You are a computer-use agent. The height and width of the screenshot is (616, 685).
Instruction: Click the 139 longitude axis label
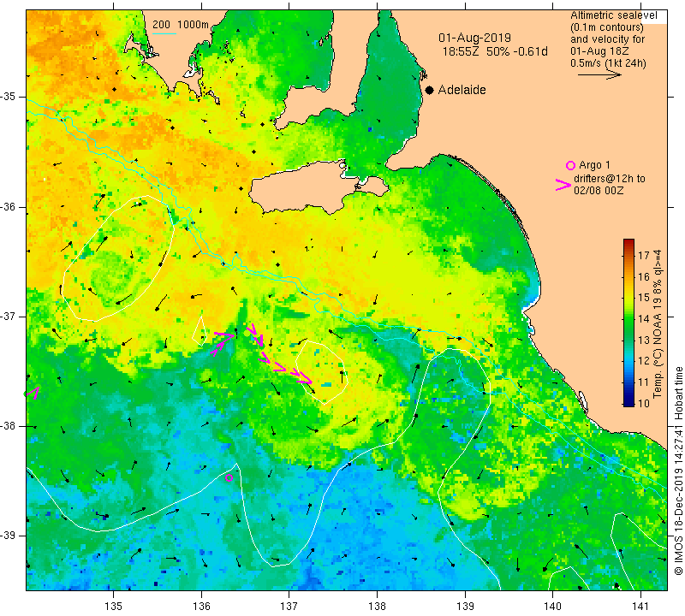(465, 607)
